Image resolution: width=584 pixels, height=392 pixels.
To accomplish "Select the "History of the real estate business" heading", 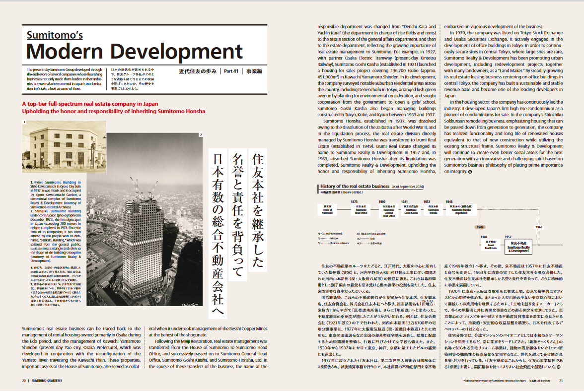I will tap(355, 186).
